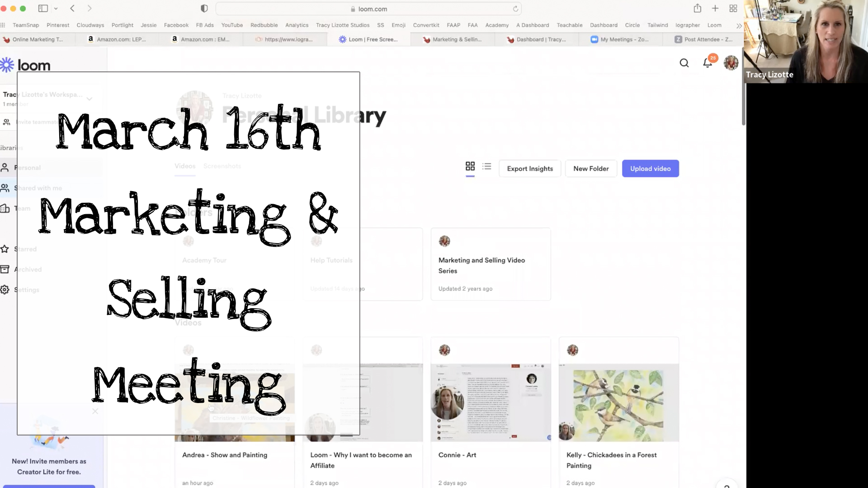Switch to Online Marketing tab

(37, 39)
